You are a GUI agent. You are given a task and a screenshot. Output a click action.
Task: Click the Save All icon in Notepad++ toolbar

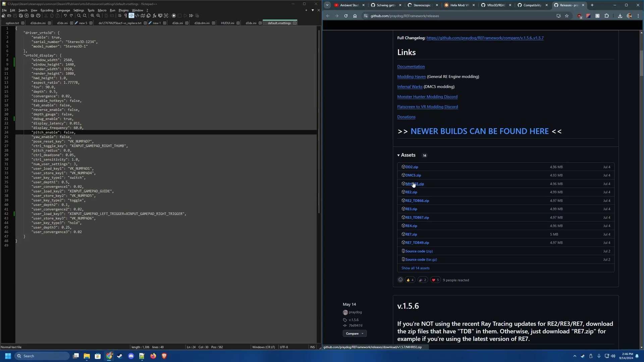pos(21,16)
